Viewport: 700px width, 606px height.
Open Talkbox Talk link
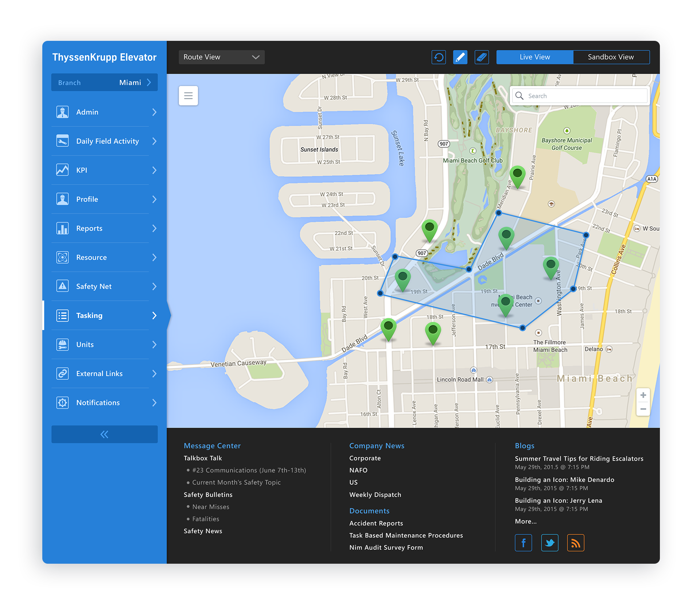(203, 458)
